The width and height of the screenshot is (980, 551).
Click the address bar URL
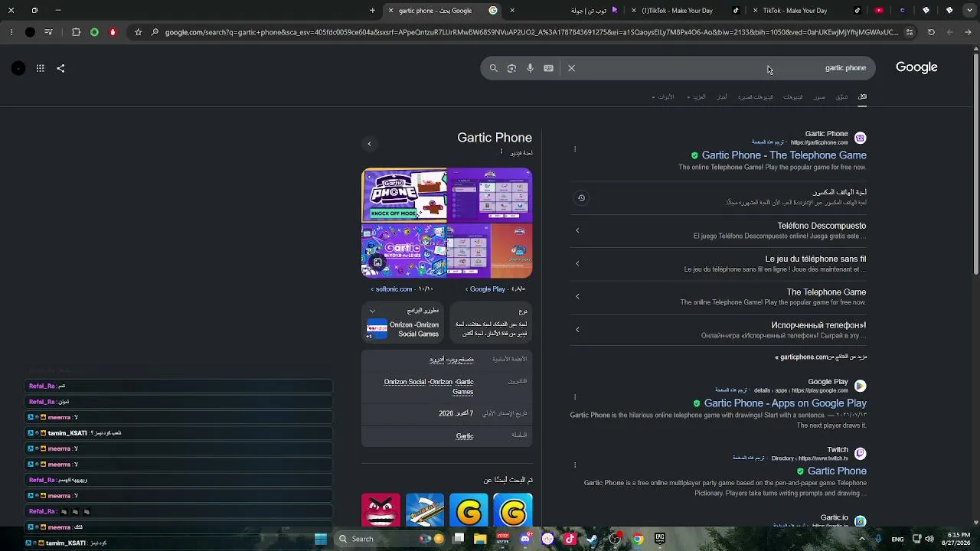[532, 32]
